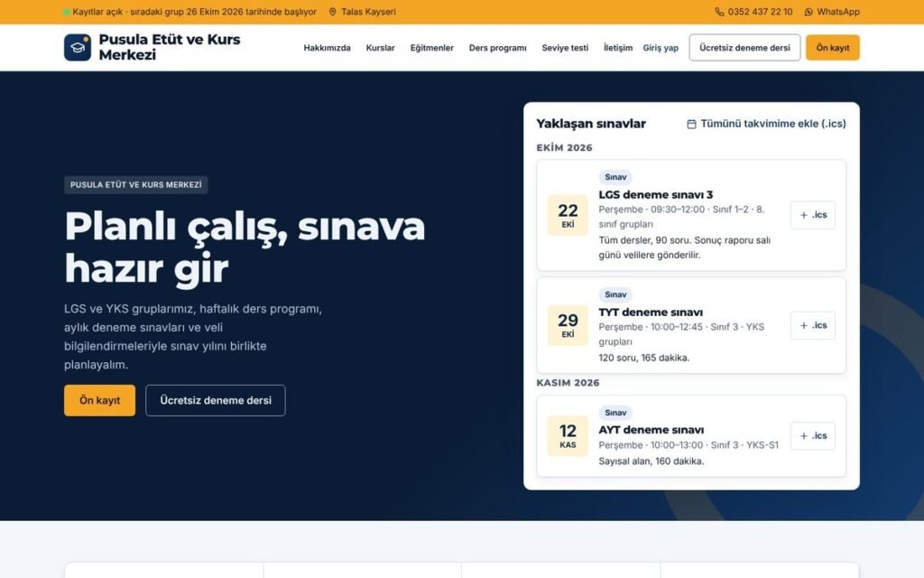Click hero paragraph starting LGS ve YKS gruplarımız
This screenshot has height=578, width=924.
point(193,337)
